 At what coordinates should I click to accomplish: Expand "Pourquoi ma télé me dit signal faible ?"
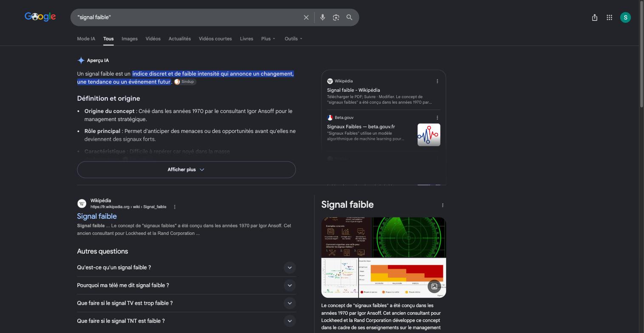186,285
